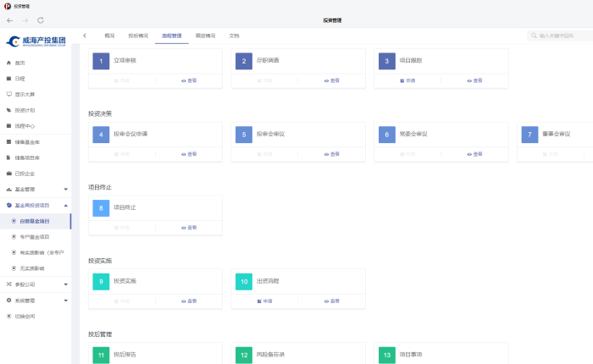593x364 pixels.
Task: Collapse the sidebar with the left chevron
Action: pos(85,36)
